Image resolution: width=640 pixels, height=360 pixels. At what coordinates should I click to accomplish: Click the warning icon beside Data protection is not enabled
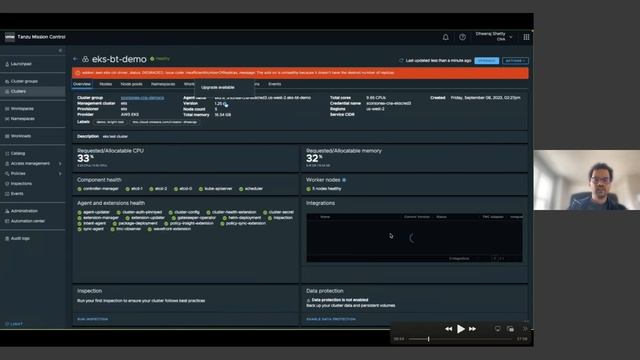(x=308, y=300)
